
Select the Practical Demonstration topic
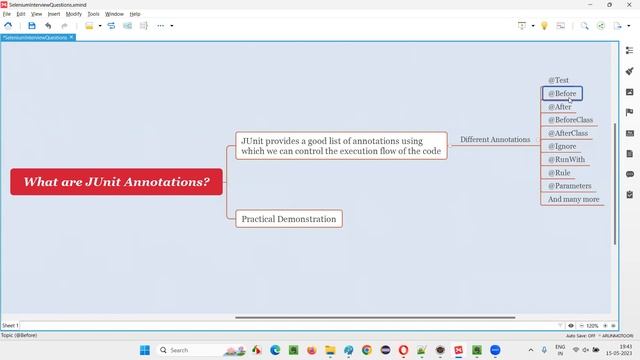coord(289,219)
